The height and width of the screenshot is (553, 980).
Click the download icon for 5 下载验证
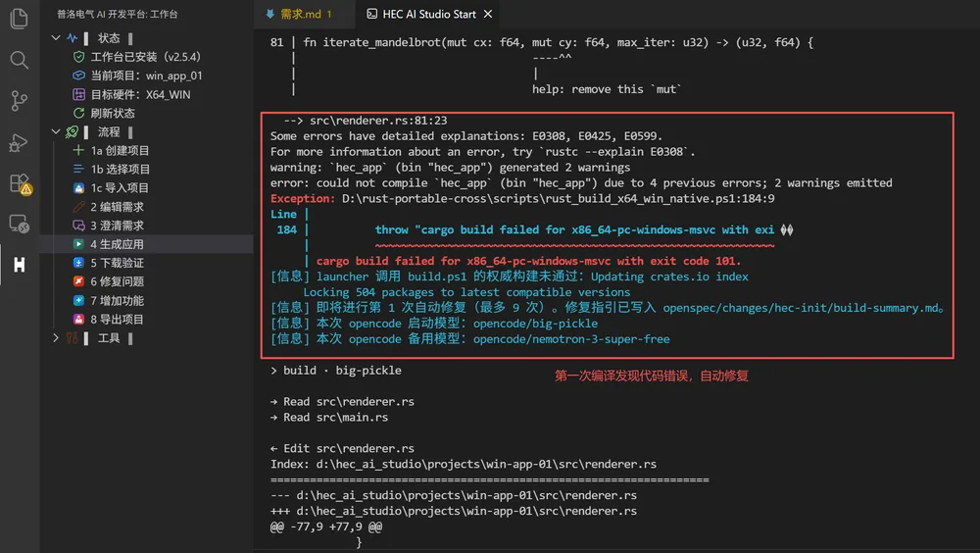[x=78, y=263]
